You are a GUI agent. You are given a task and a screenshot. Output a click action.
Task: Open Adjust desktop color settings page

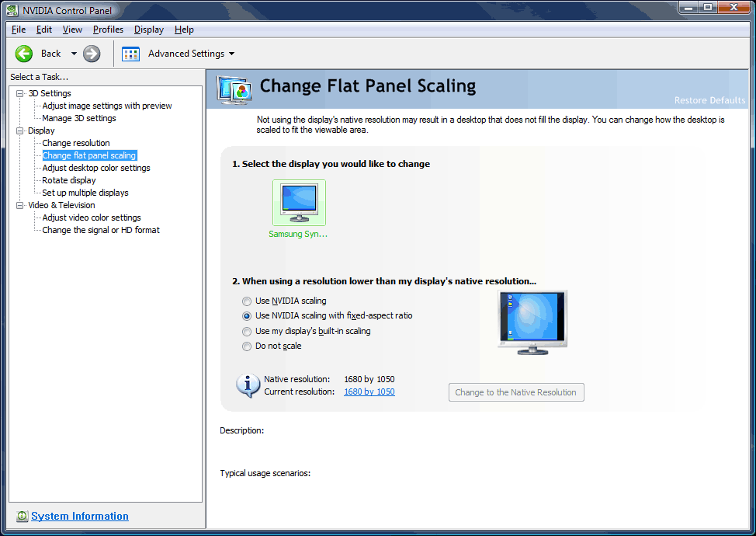click(96, 168)
